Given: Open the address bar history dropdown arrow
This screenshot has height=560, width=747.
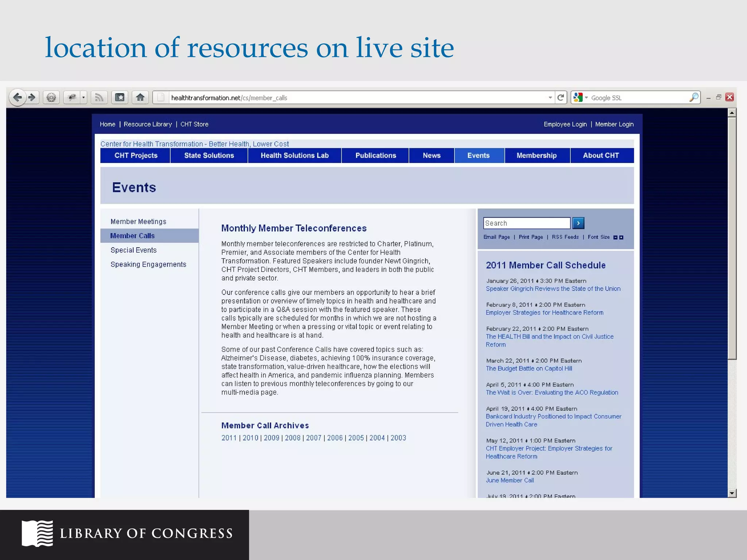Looking at the screenshot, I should coord(550,98).
